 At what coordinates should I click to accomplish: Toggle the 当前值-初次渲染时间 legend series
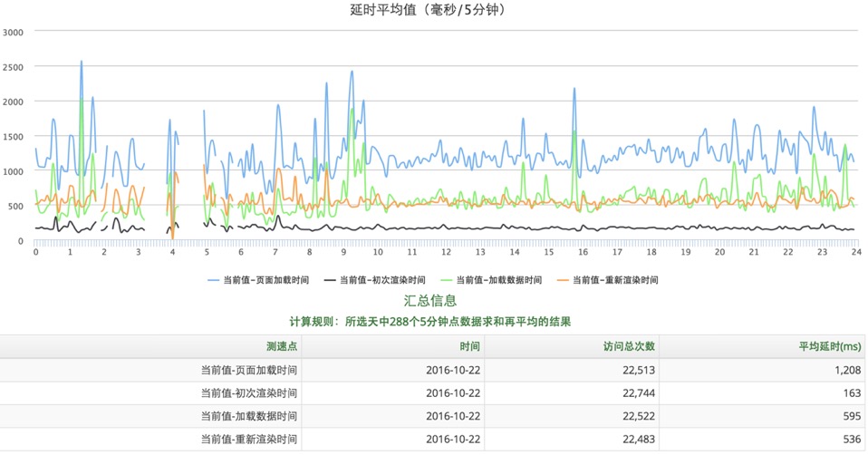coord(375,280)
